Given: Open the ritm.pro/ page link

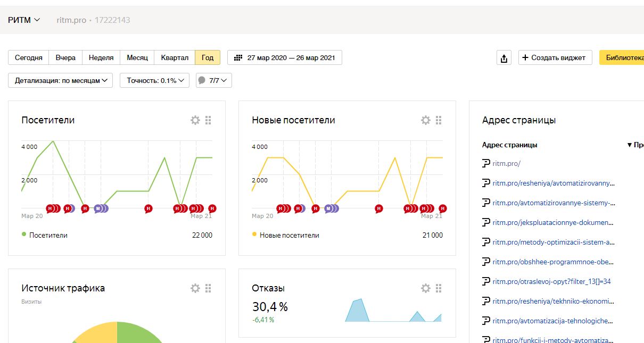Looking at the screenshot, I should click(506, 164).
